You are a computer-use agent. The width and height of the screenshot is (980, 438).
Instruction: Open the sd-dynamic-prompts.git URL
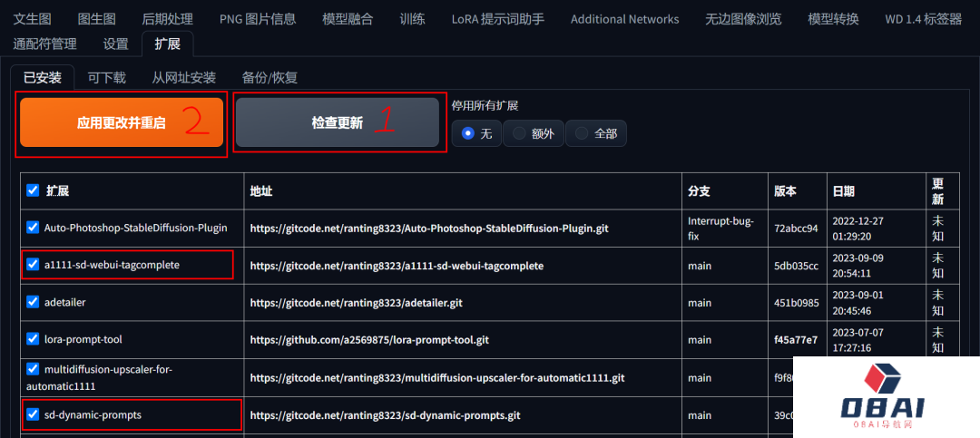tap(385, 415)
